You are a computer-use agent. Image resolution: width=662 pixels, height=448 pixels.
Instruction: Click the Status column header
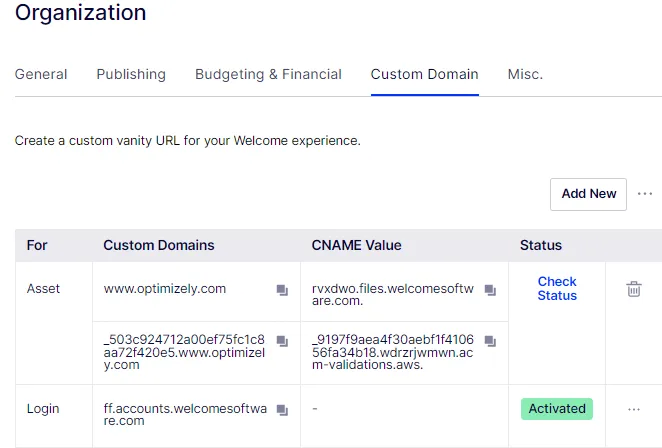pos(541,245)
